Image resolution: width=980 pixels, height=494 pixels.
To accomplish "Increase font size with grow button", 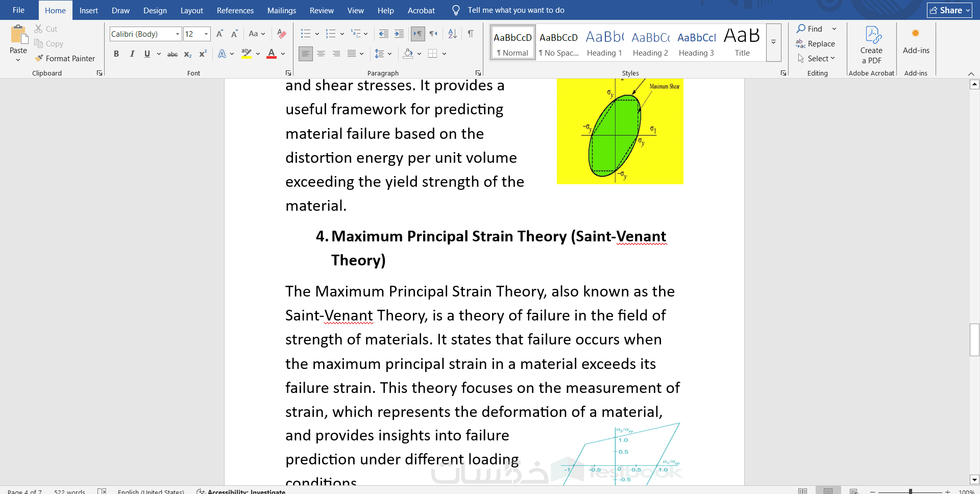I will [x=219, y=34].
